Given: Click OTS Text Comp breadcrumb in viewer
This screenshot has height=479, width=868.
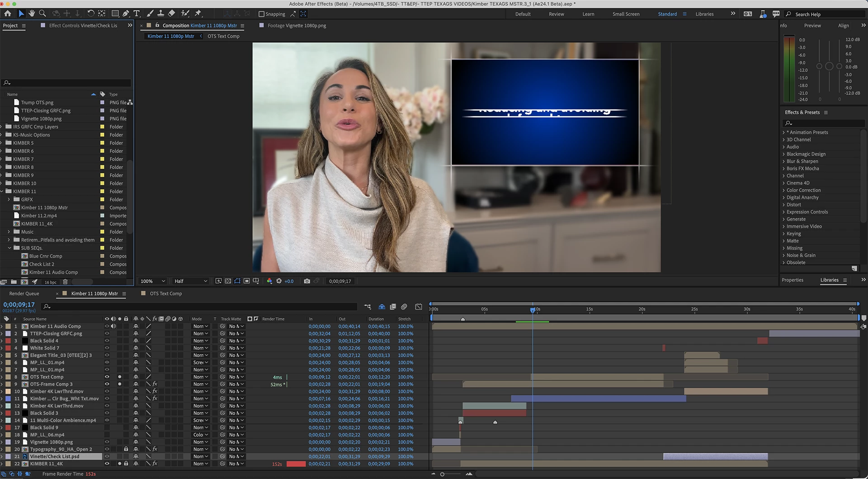Looking at the screenshot, I should pos(223,36).
